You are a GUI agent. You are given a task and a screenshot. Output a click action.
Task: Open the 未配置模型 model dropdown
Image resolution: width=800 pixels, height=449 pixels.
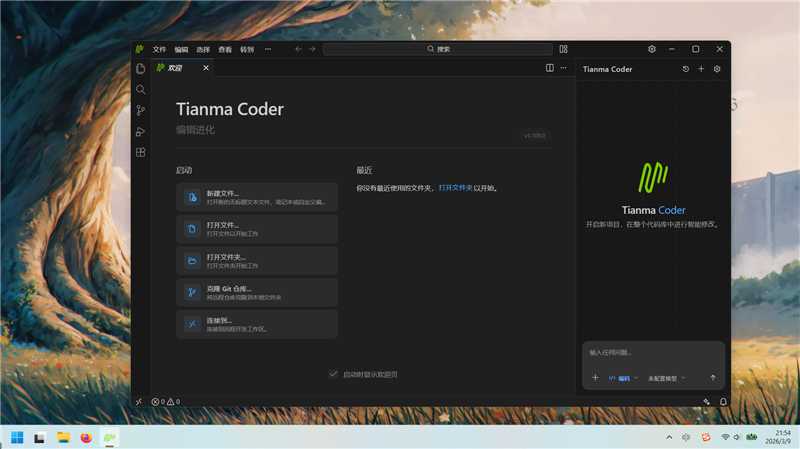(666, 378)
